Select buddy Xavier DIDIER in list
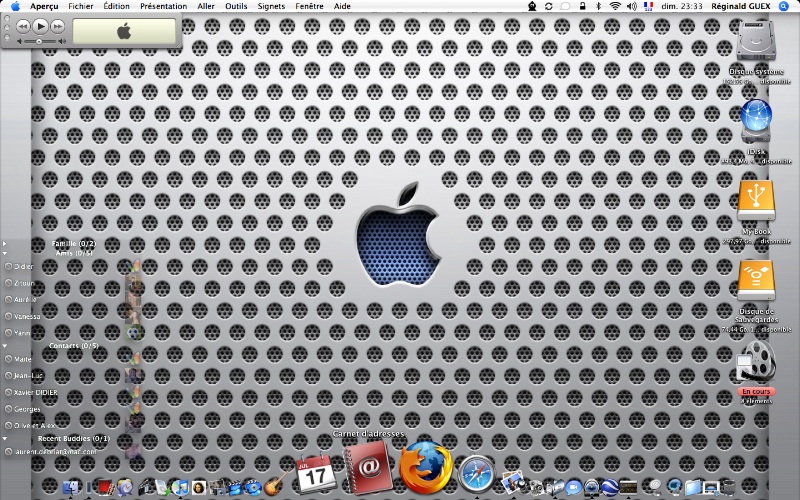 click(x=36, y=393)
